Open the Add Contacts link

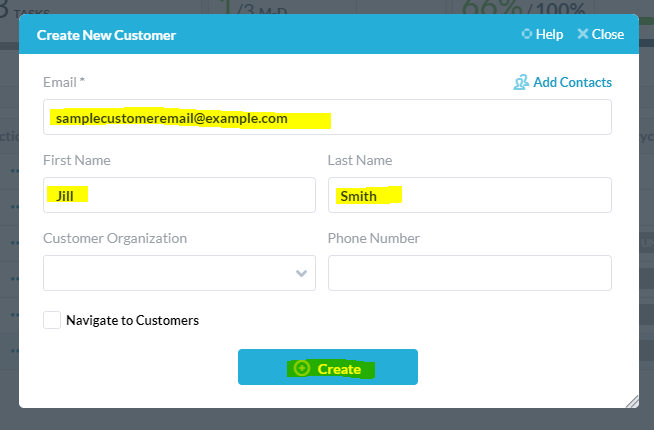click(x=563, y=82)
